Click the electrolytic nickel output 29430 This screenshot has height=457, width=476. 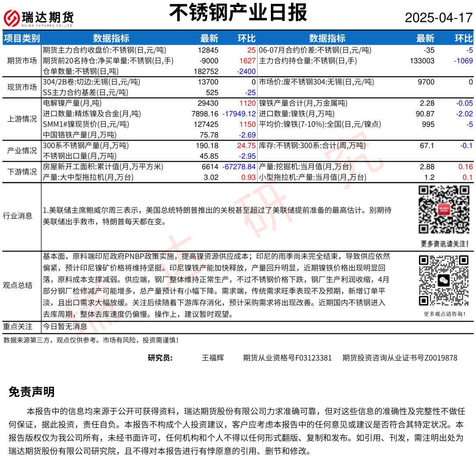click(208, 103)
